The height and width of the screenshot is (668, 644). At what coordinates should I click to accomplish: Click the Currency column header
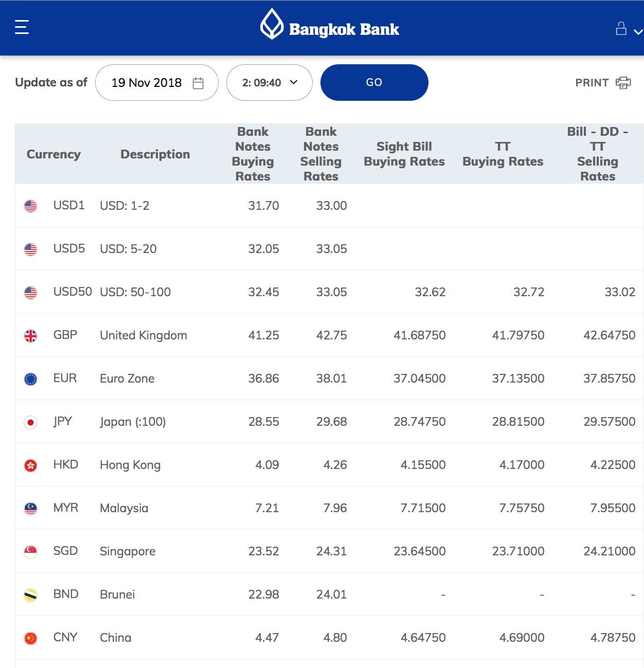click(53, 154)
